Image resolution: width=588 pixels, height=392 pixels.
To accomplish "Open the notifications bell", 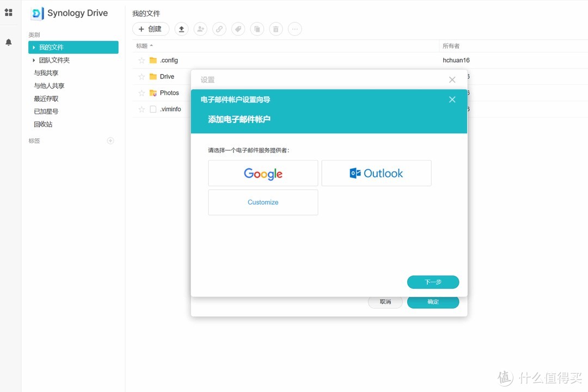I will coord(9,42).
